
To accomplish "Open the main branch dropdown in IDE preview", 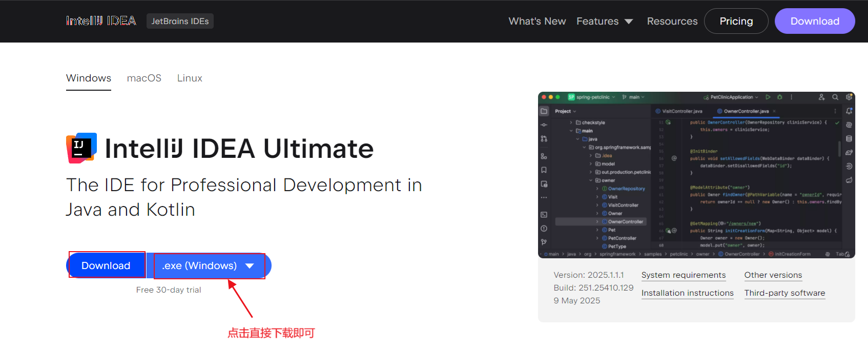I will [x=633, y=97].
